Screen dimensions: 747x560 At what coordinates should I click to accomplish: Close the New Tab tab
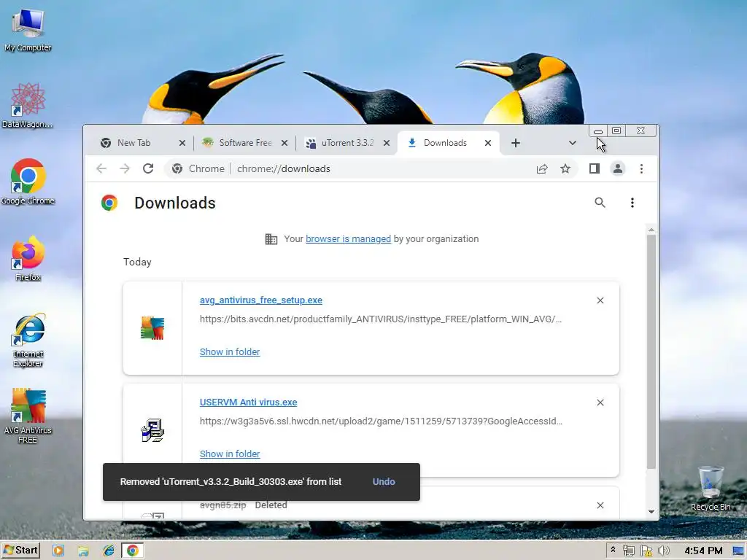182,143
